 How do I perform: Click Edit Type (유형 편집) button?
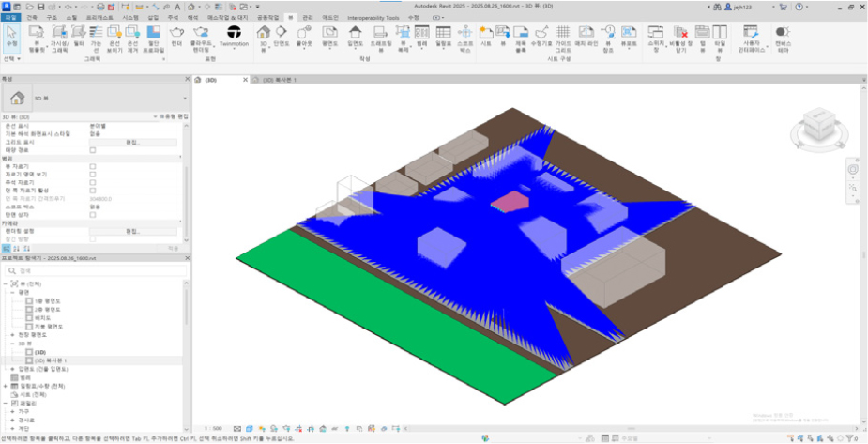pos(174,117)
